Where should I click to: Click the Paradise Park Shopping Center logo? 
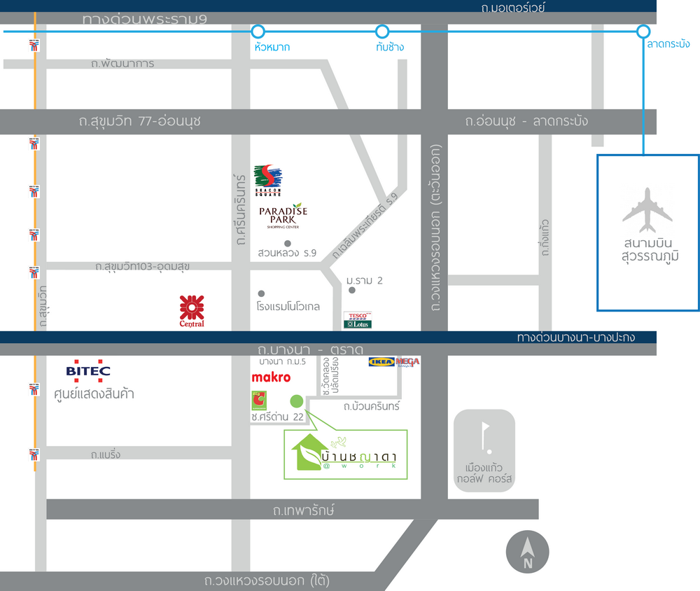[x=283, y=216]
